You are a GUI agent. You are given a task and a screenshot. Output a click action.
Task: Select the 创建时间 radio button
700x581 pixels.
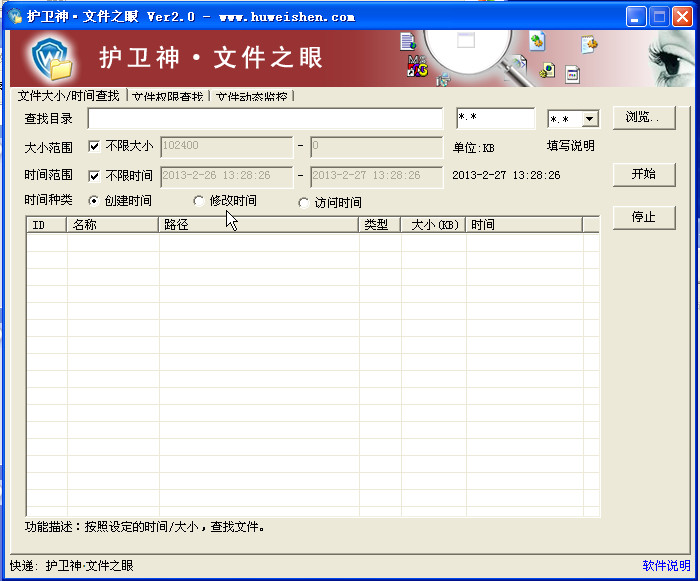(x=93, y=201)
